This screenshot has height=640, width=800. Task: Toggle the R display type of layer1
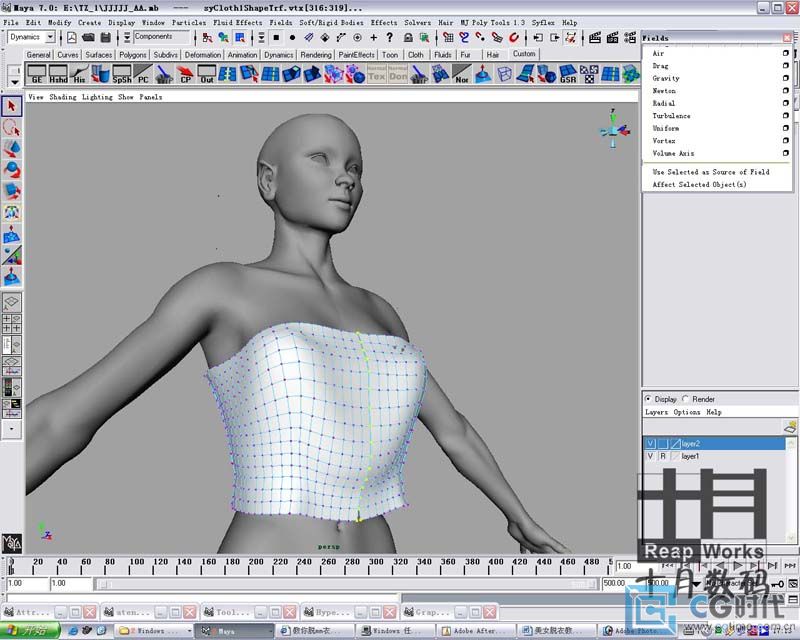pos(663,456)
